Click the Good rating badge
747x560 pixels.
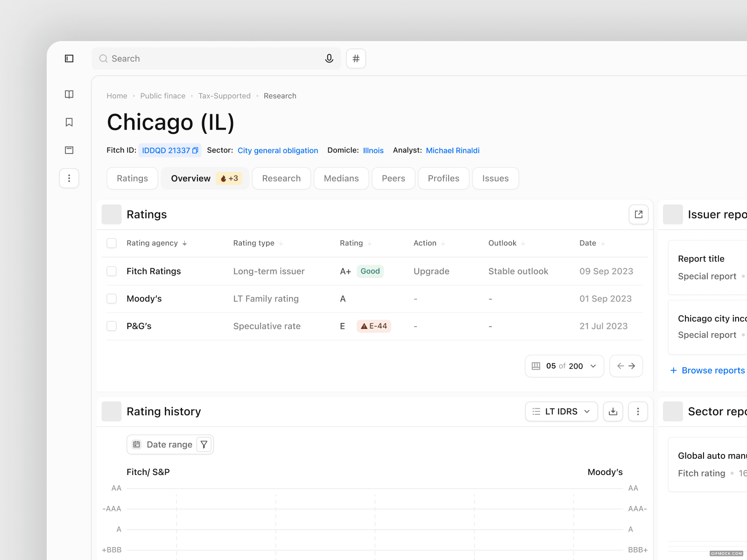[370, 271]
